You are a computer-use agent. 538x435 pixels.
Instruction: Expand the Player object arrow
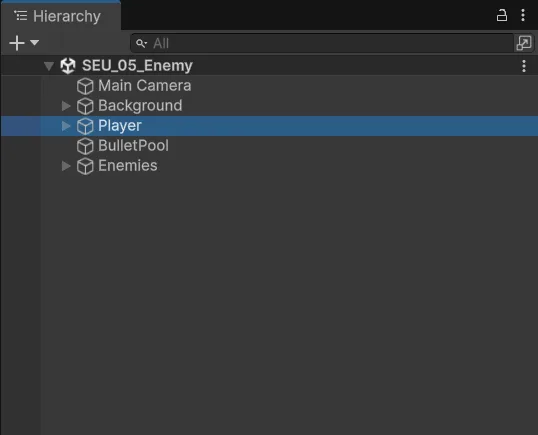(66, 126)
